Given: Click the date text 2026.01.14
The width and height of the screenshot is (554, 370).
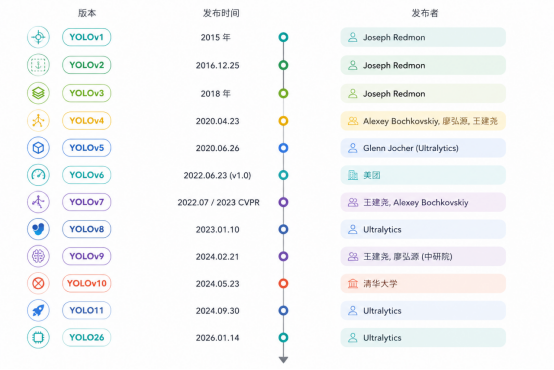Looking at the screenshot, I should click(218, 338).
